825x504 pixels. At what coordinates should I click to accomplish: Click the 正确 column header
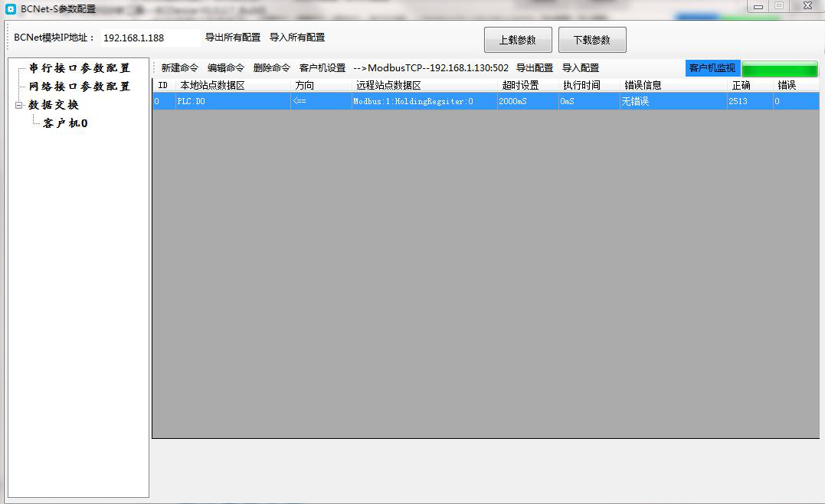tap(750, 85)
